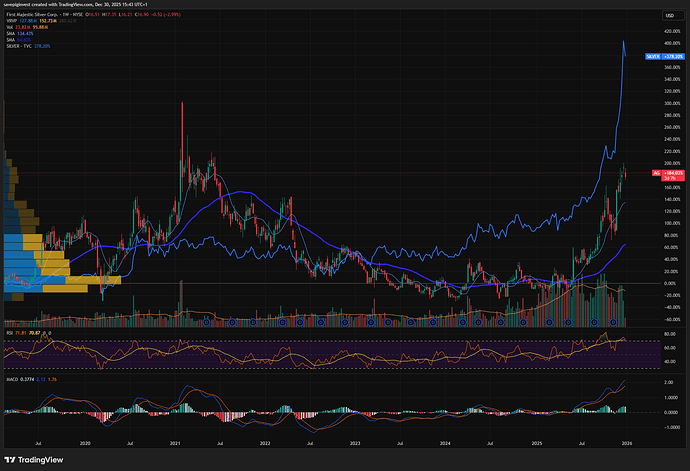Click the 2.000 label on MACD scale
The height and width of the screenshot is (471, 690).
coord(662,381)
